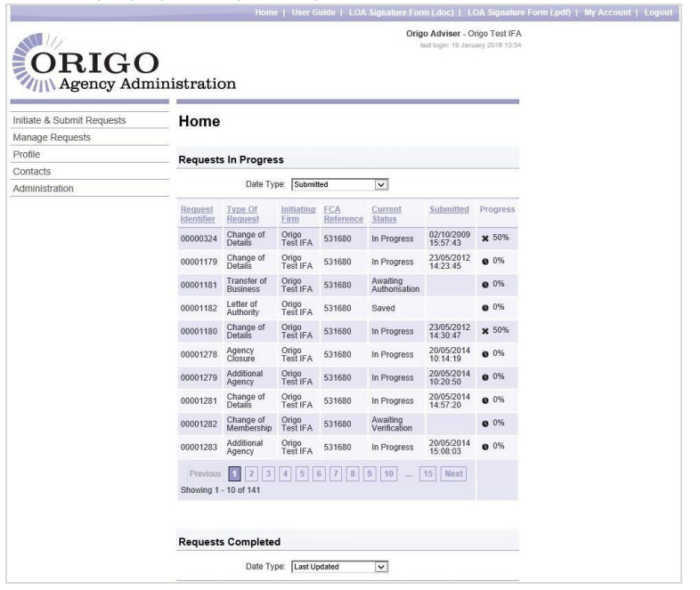Go to pagination page 4
Screen dimensions: 700x590
point(285,473)
